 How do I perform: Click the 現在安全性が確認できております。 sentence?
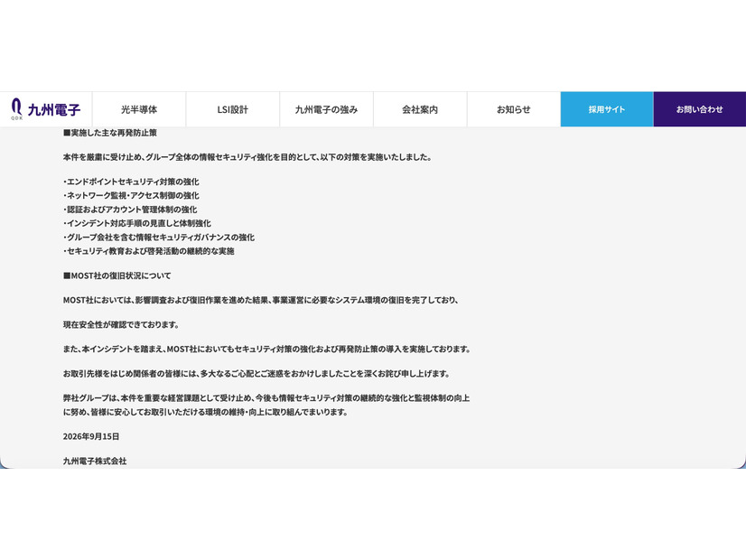click(121, 325)
